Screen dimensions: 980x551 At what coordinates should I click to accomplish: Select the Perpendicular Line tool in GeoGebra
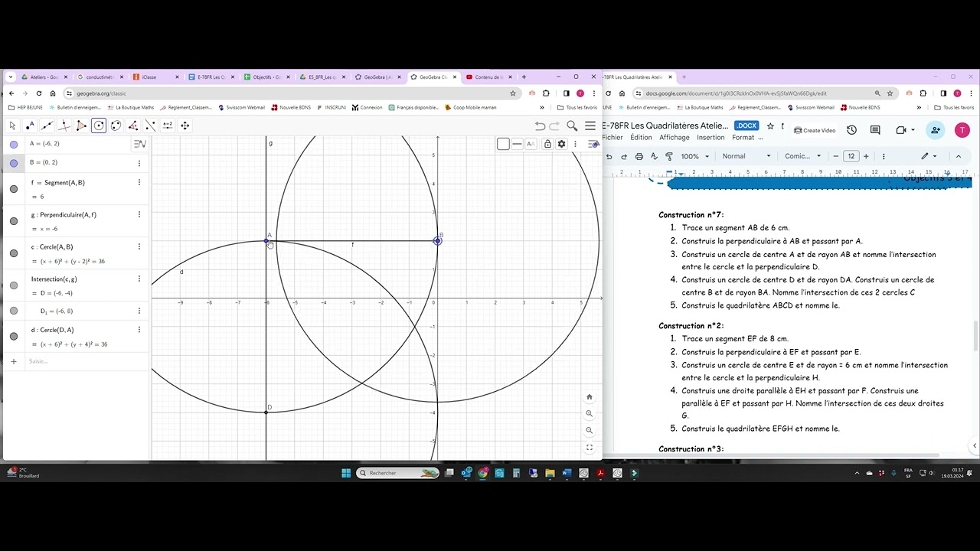tap(64, 126)
